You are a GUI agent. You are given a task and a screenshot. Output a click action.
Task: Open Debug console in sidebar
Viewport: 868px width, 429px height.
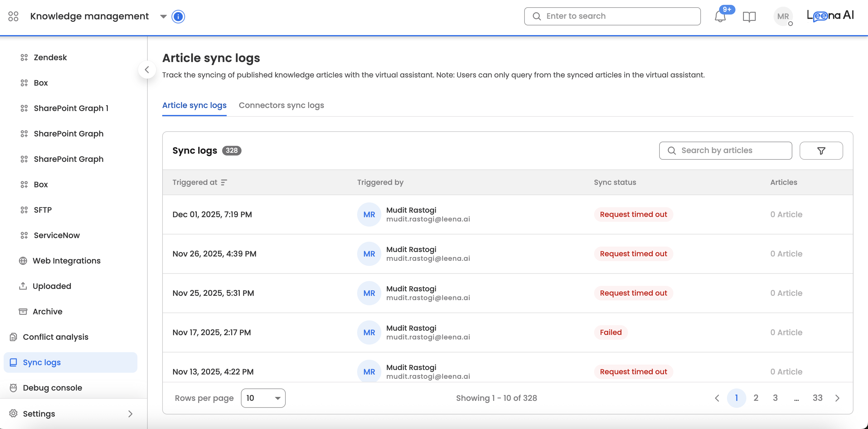(52, 388)
